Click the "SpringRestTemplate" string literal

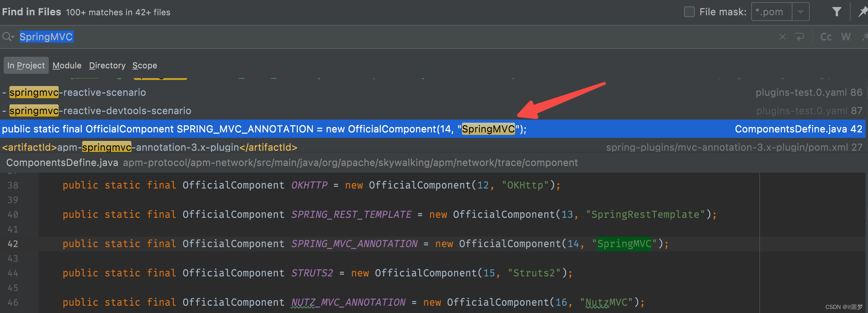point(645,215)
